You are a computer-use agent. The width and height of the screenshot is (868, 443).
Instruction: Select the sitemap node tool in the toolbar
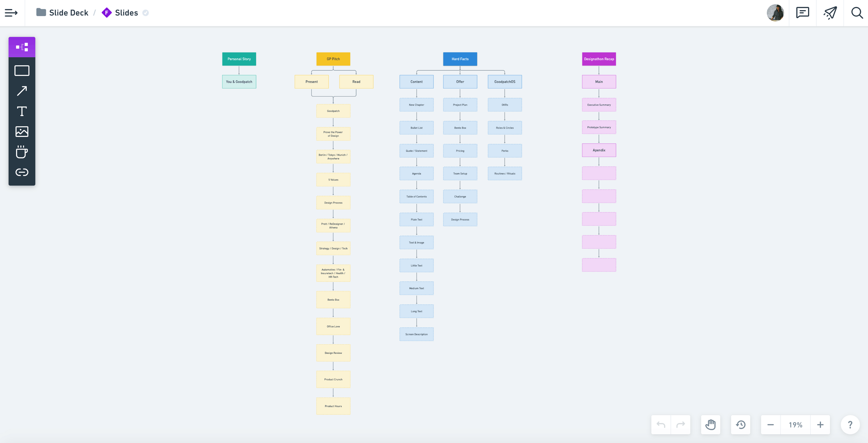[x=22, y=47]
